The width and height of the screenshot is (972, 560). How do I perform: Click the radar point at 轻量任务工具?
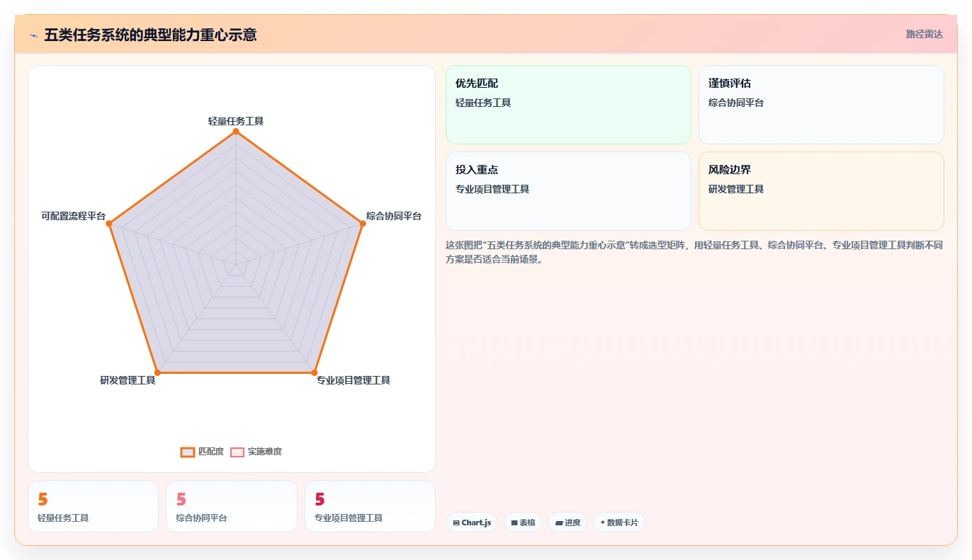(236, 131)
